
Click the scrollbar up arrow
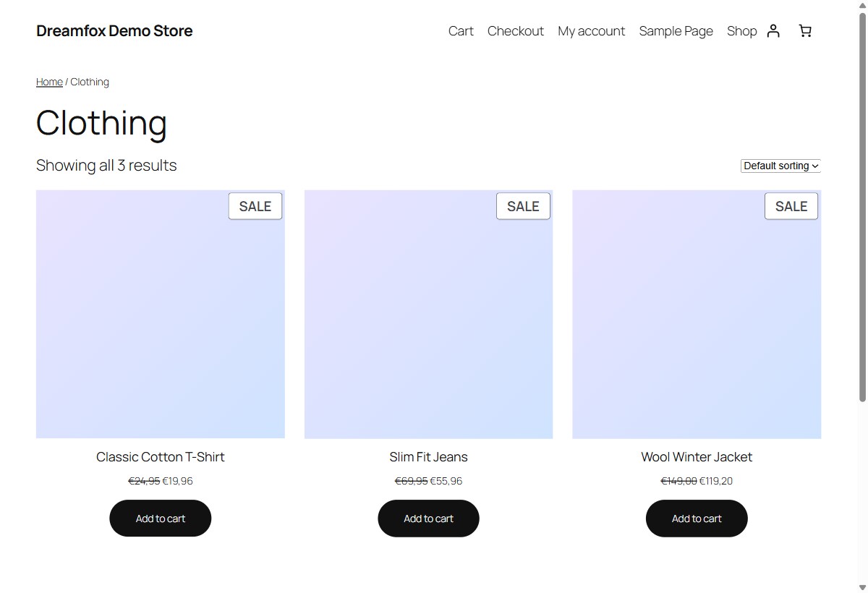pyautogui.click(x=862, y=5)
